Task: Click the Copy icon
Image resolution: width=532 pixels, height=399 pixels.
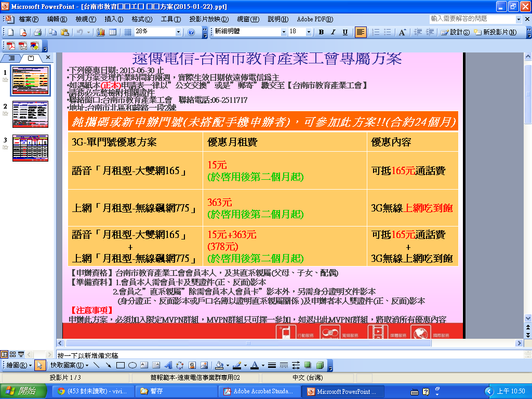Action: [x=52, y=32]
